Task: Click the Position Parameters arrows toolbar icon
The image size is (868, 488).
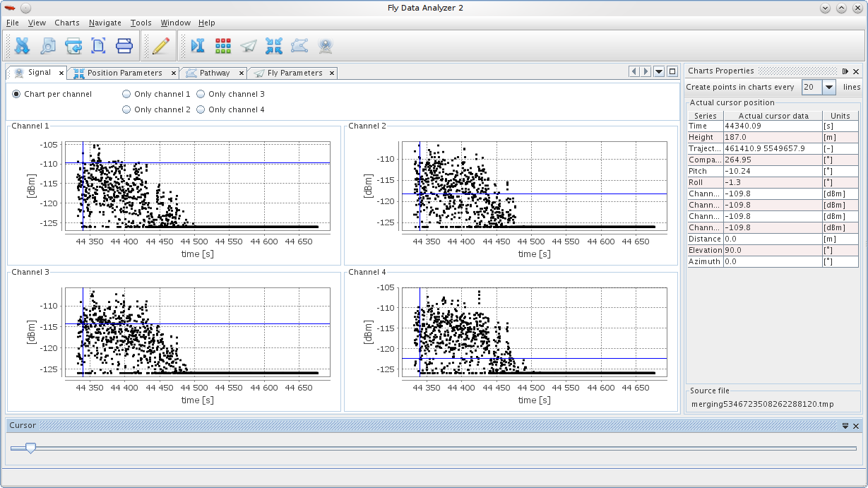Action: click(x=274, y=46)
